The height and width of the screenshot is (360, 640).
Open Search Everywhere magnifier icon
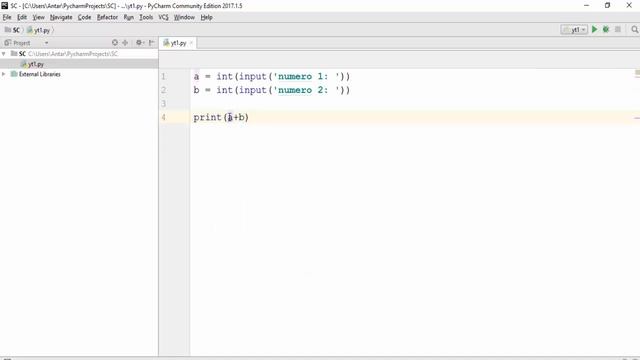pos(634,29)
